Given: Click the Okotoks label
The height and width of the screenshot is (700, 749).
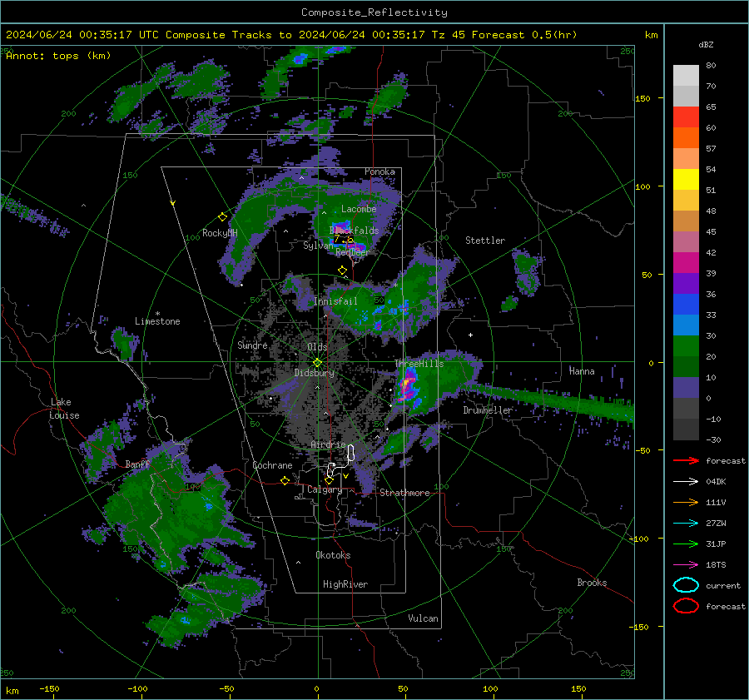Looking at the screenshot, I should pyautogui.click(x=334, y=555).
